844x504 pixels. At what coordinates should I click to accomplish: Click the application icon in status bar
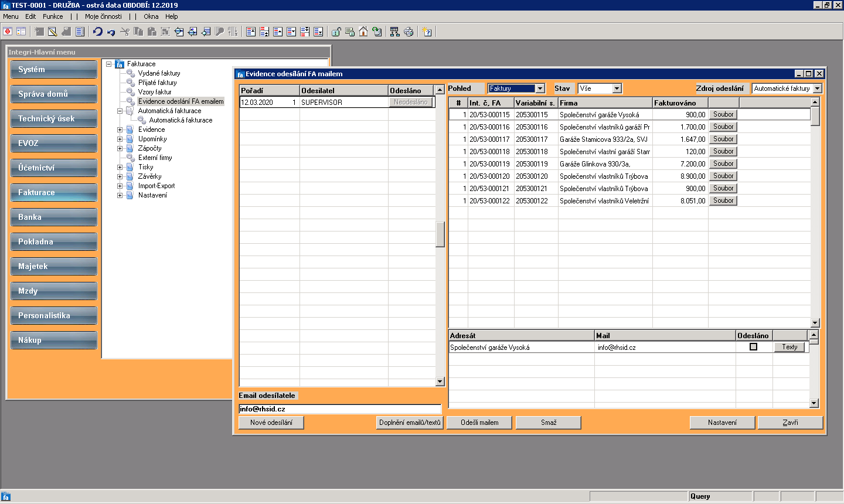(6, 496)
